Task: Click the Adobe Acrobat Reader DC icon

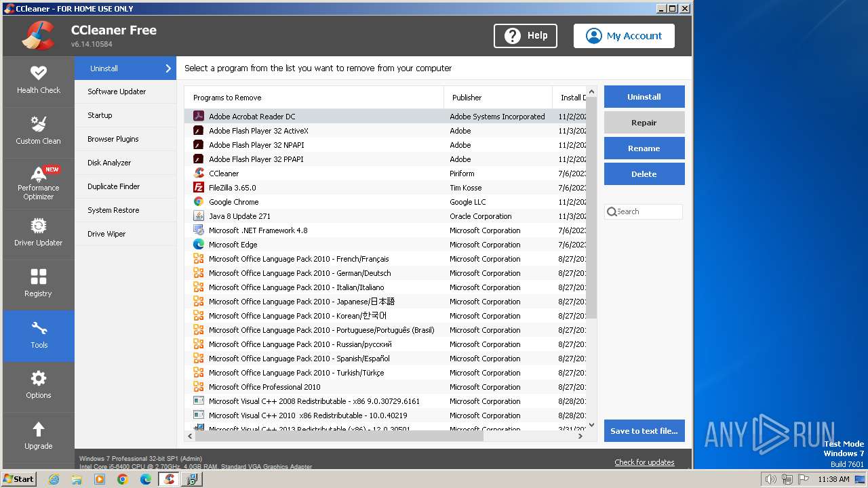Action: click(199, 116)
